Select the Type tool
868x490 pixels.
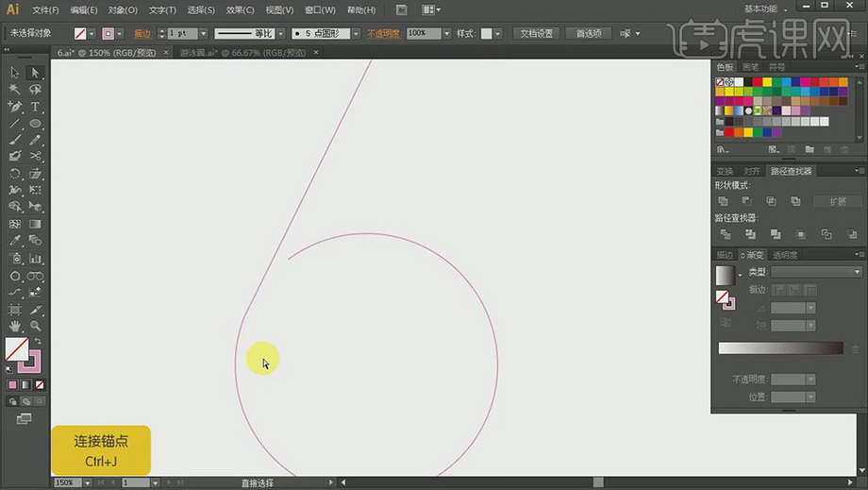click(x=35, y=107)
